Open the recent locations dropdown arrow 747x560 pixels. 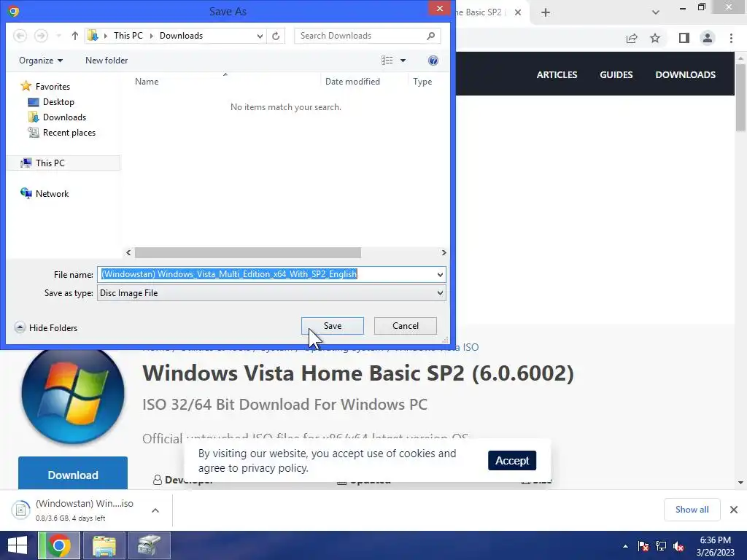tap(58, 36)
